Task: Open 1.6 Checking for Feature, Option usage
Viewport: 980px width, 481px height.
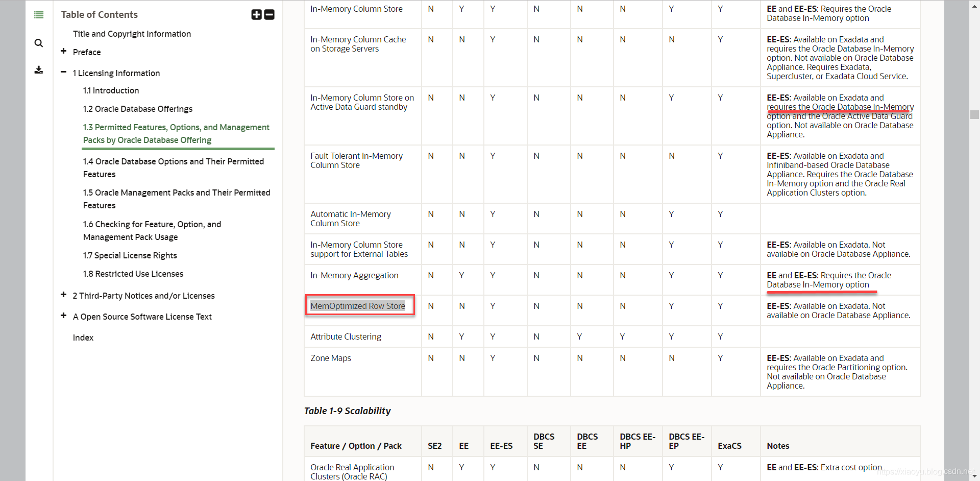Action: [152, 230]
